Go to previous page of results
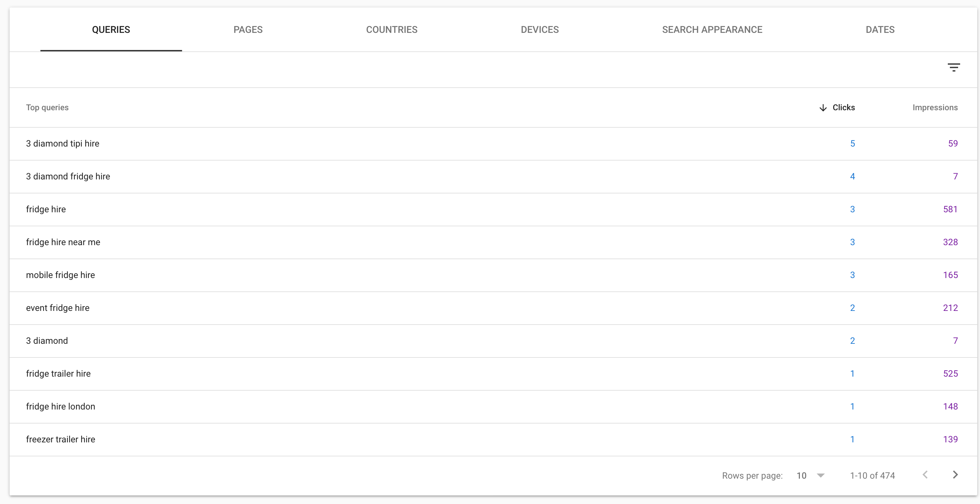 pyautogui.click(x=925, y=475)
